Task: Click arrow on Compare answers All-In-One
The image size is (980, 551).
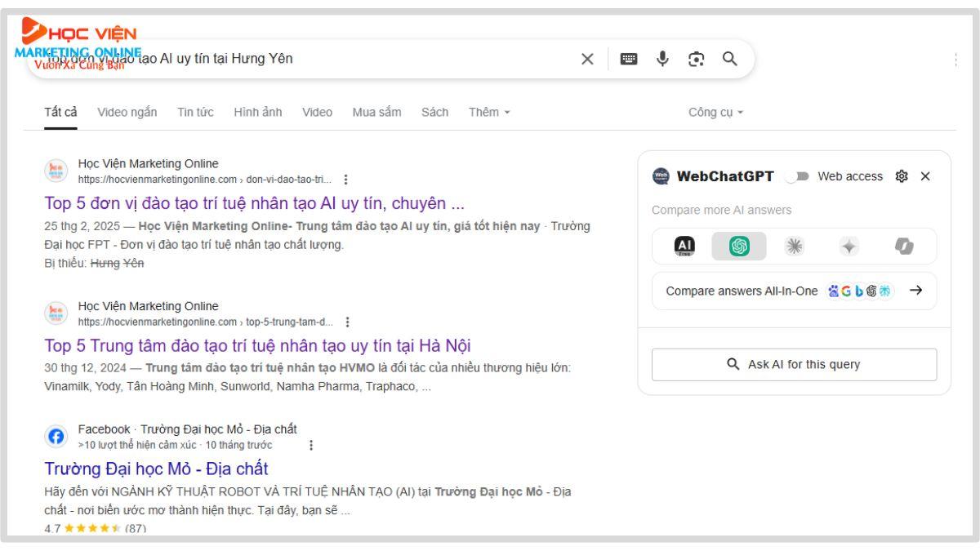Action: pyautogui.click(x=915, y=291)
